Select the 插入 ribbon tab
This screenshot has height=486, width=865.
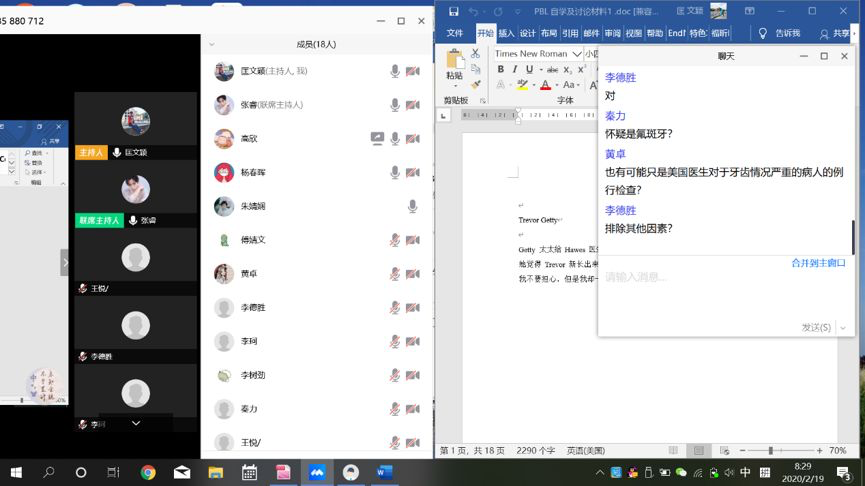506,33
